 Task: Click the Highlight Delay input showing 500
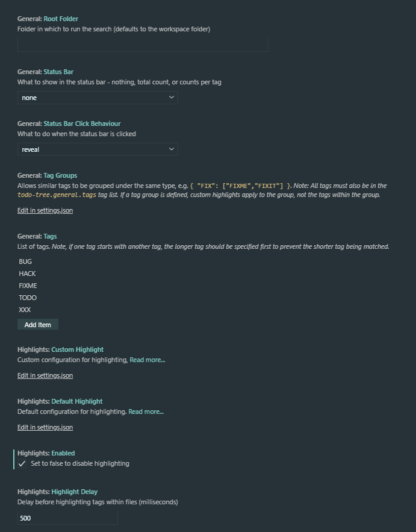67,518
